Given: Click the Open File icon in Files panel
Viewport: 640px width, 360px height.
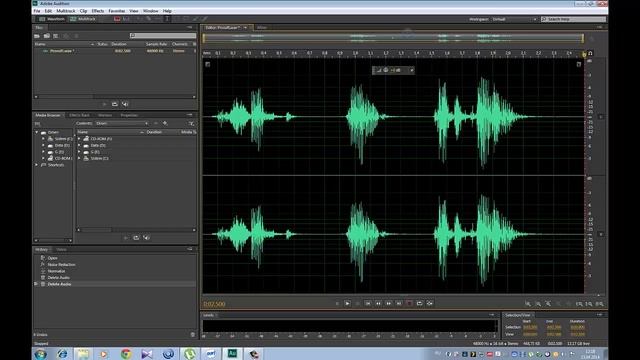Looking at the screenshot, I should (x=37, y=36).
